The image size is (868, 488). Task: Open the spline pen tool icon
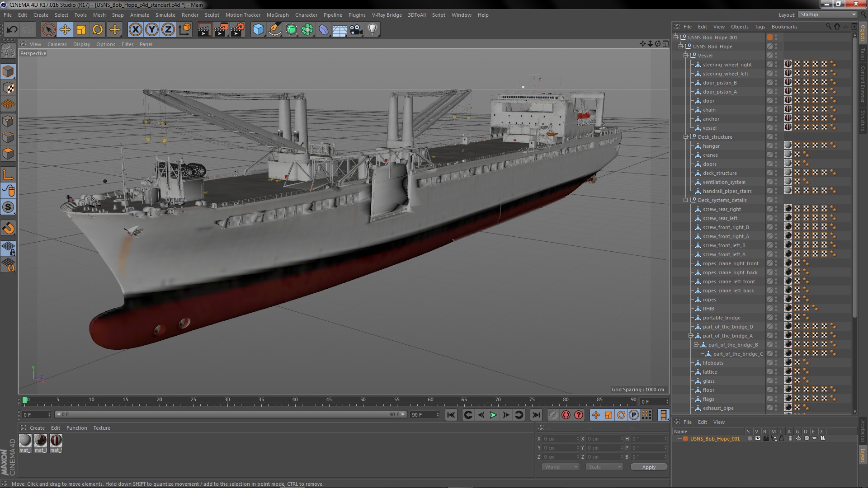click(x=274, y=30)
